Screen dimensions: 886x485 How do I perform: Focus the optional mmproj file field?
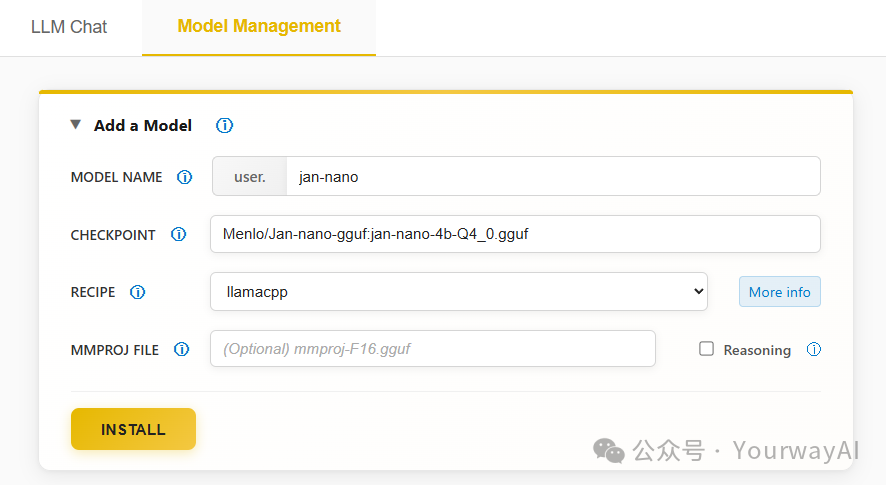(433, 349)
